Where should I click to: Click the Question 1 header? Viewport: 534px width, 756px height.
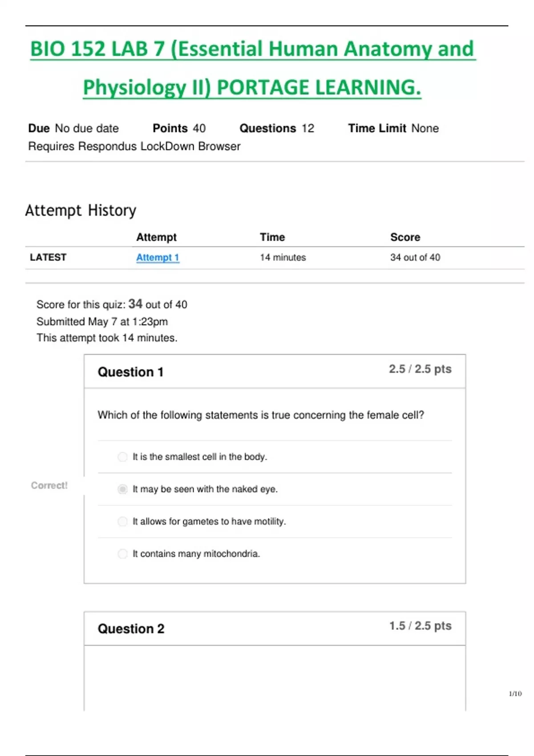click(x=131, y=372)
